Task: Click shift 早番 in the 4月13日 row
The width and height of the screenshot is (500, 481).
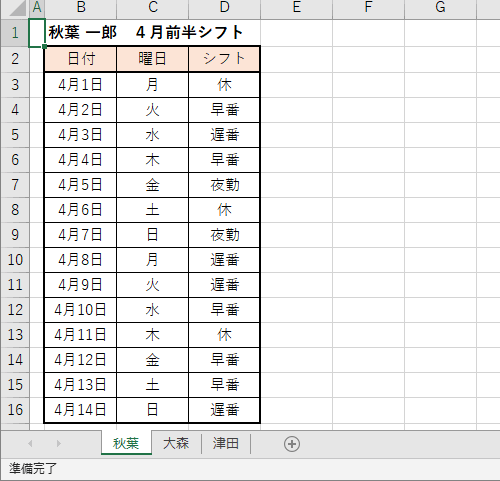Action: click(x=224, y=385)
